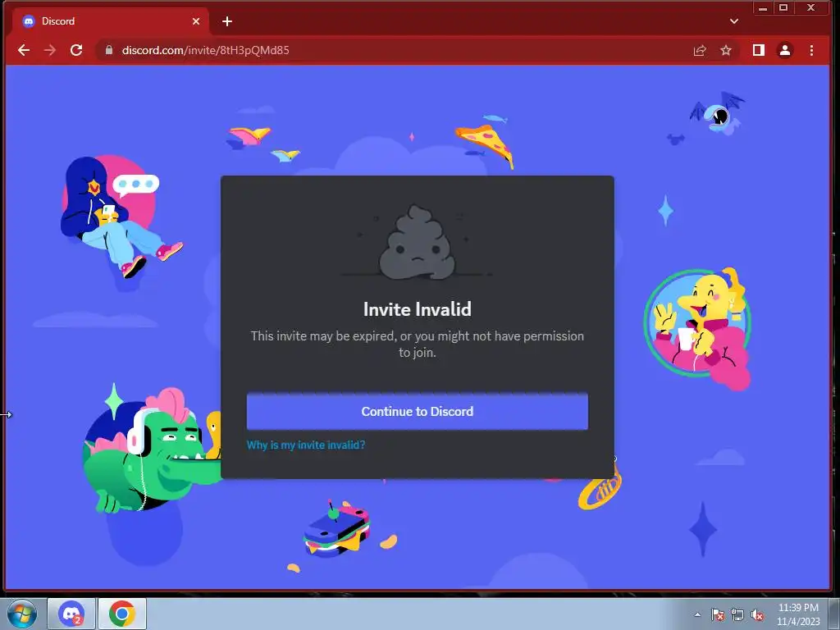Click the grey poop illustration
Image resolution: width=840 pixels, height=630 pixels.
click(x=418, y=243)
